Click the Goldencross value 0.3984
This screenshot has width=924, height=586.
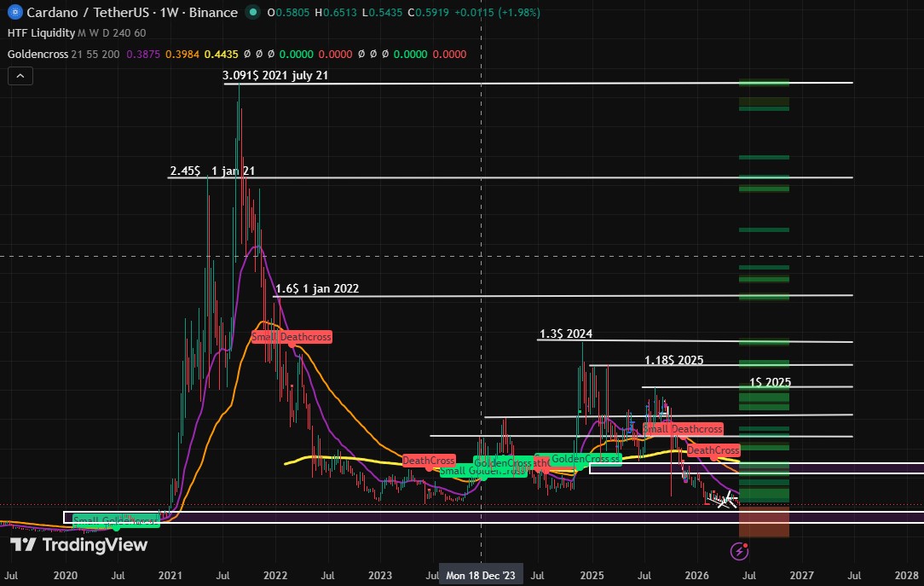[182, 55]
